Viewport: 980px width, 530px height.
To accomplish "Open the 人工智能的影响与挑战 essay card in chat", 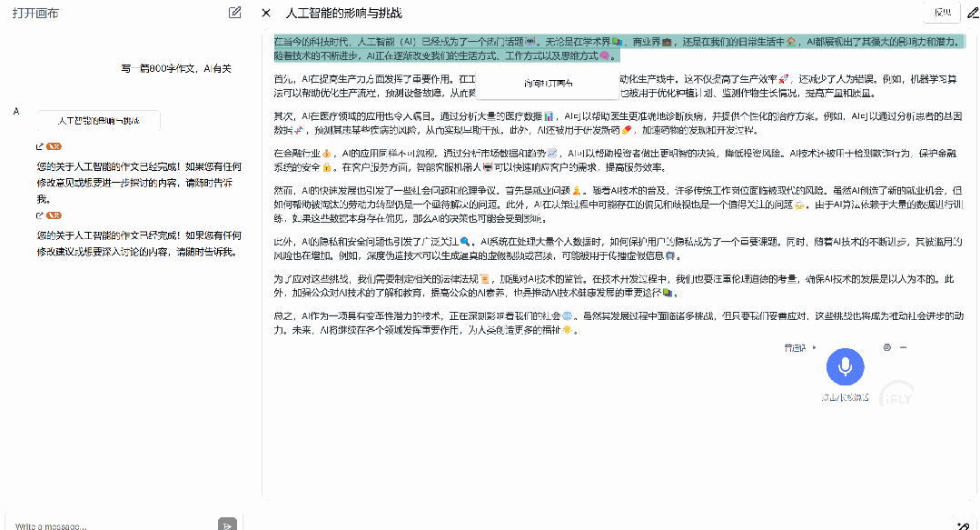I will (x=98, y=121).
